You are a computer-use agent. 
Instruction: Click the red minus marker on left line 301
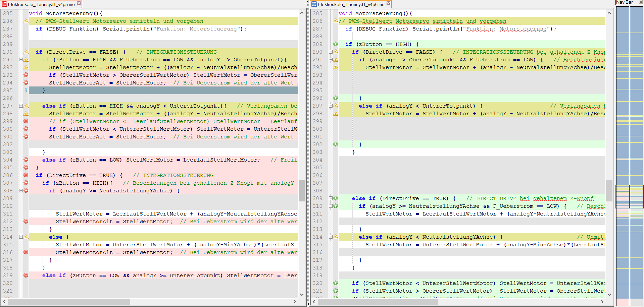(26, 136)
